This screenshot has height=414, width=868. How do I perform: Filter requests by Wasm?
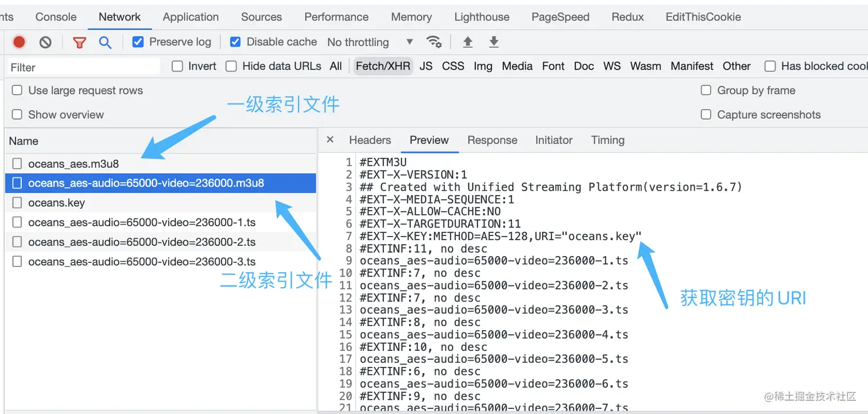646,66
